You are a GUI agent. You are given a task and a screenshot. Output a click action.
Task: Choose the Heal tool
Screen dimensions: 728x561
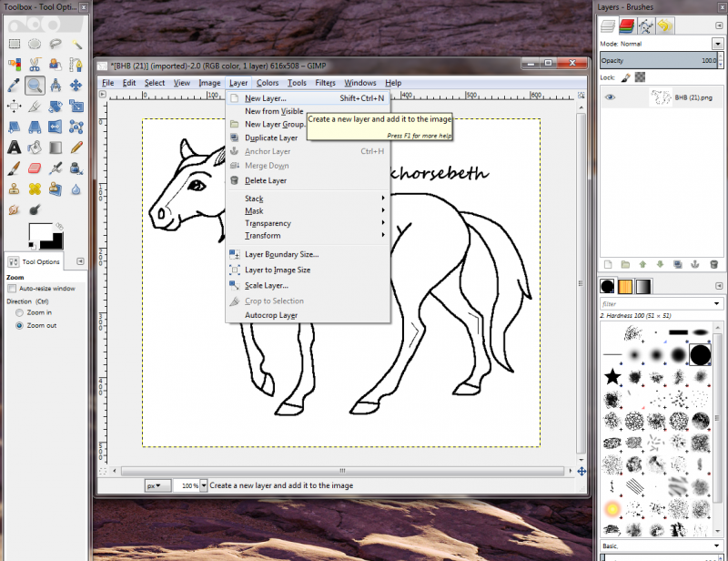(35, 189)
